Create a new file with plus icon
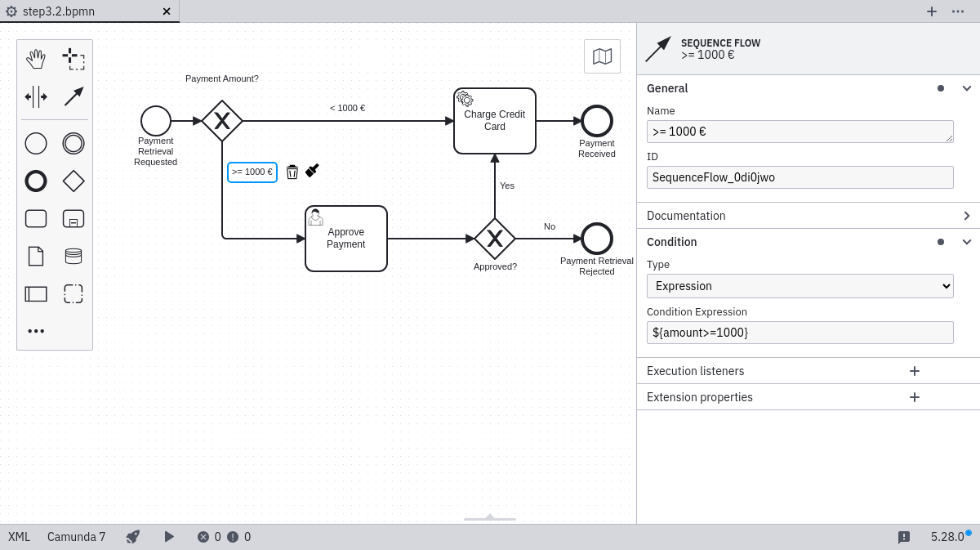The width and height of the screenshot is (980, 550). [931, 11]
